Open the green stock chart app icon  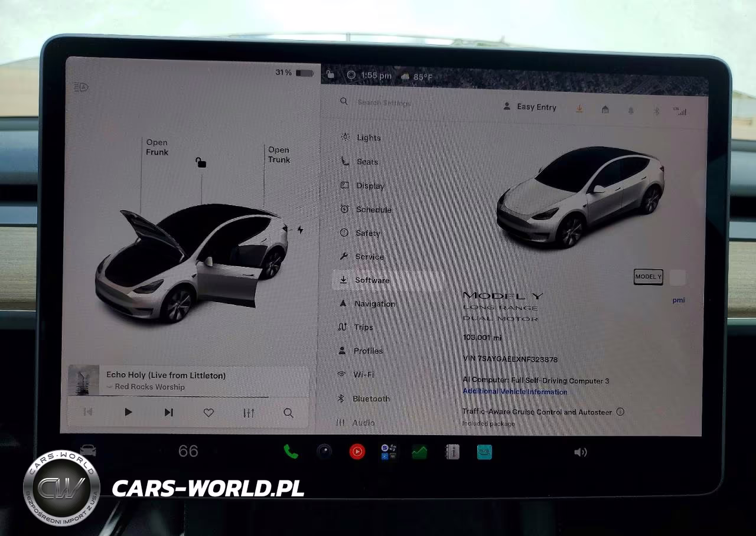(419, 452)
